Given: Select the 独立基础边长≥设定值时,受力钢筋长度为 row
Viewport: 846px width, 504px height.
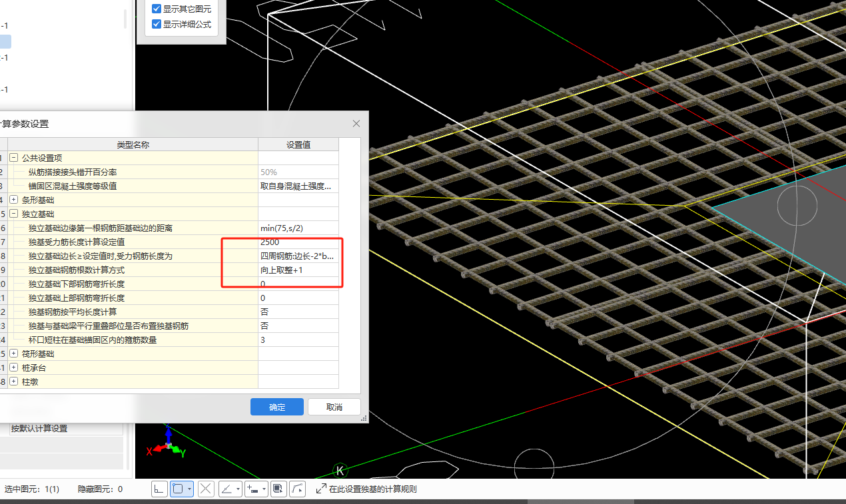Looking at the screenshot, I should point(169,256).
